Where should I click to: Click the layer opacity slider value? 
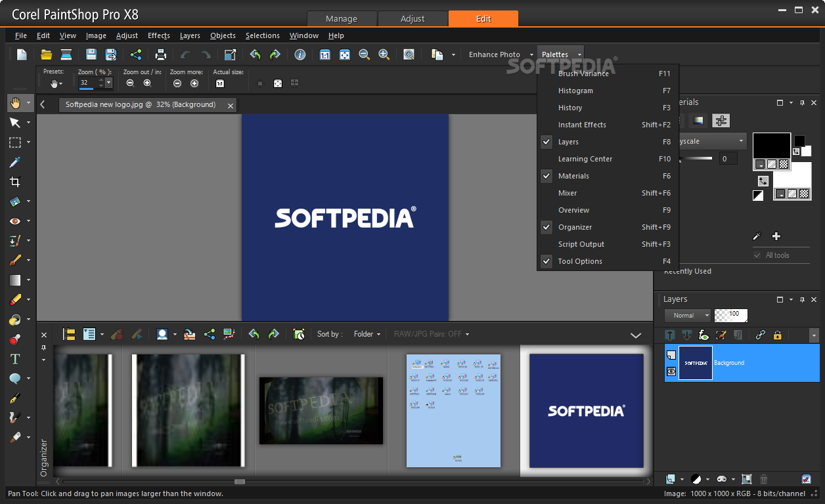pos(731,316)
